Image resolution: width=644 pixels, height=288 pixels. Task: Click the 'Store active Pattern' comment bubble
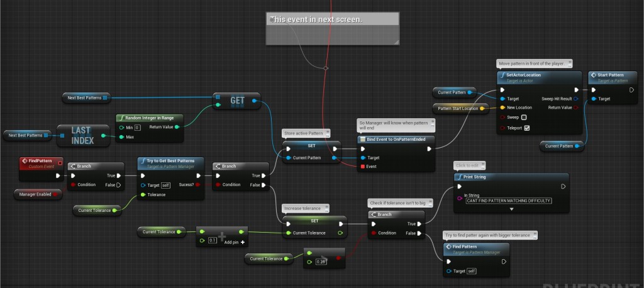point(306,133)
